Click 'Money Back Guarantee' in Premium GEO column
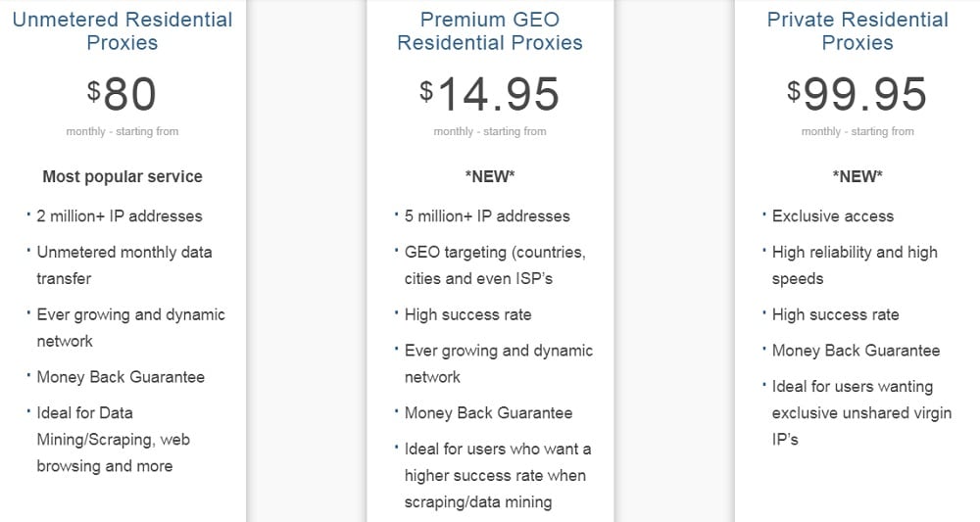 click(x=488, y=413)
